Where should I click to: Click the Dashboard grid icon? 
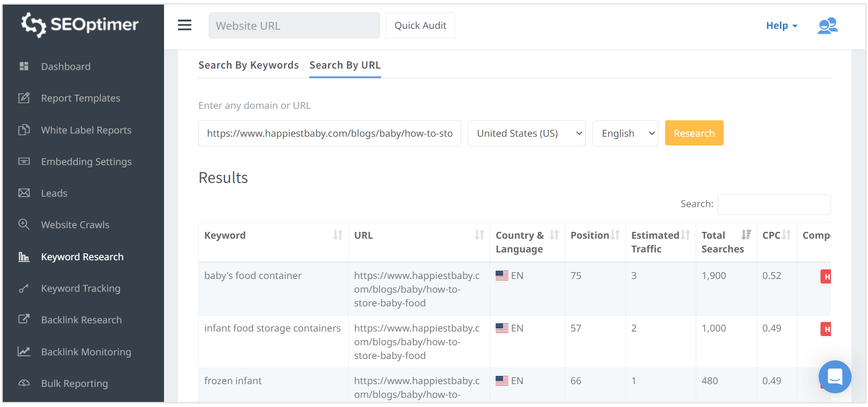[24, 66]
